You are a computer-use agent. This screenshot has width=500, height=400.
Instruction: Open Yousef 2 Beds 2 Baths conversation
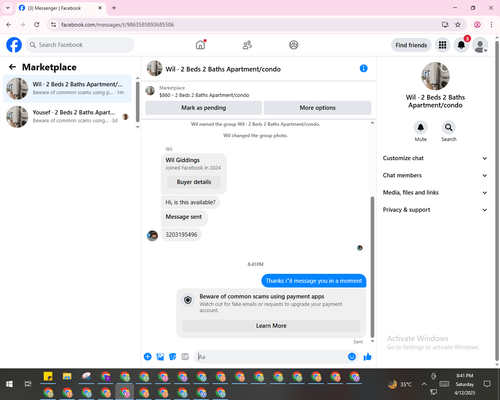point(67,117)
